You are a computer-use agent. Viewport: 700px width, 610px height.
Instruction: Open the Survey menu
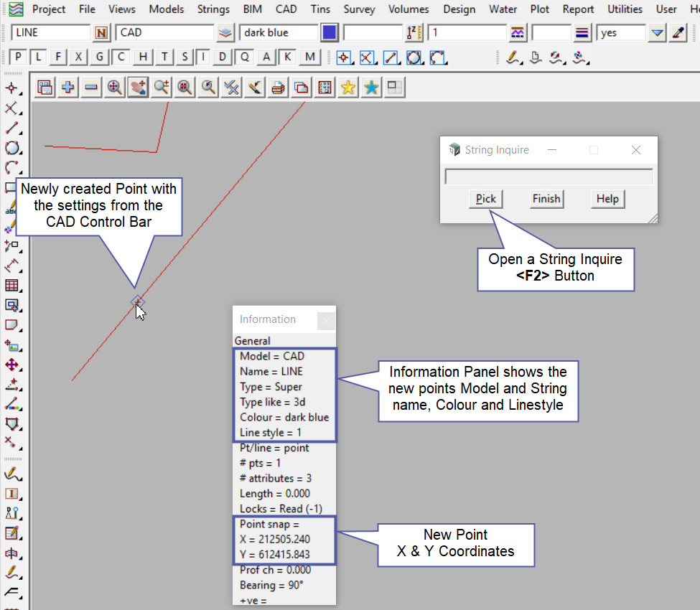coord(359,9)
